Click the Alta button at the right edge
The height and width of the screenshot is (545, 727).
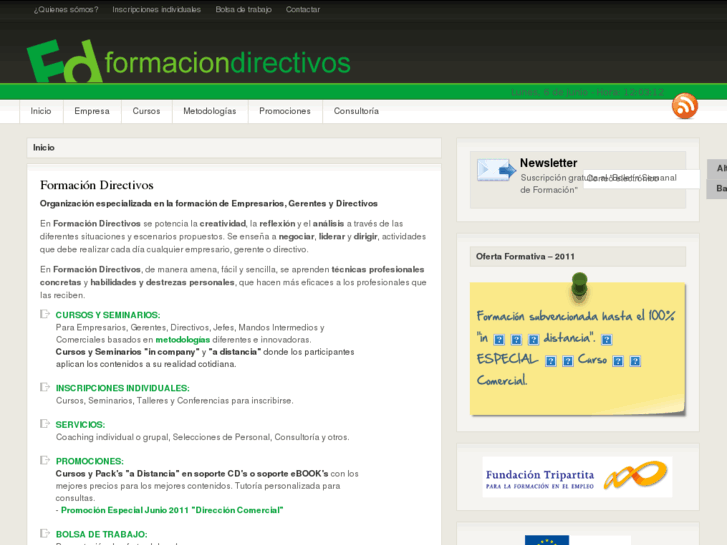coord(718,168)
